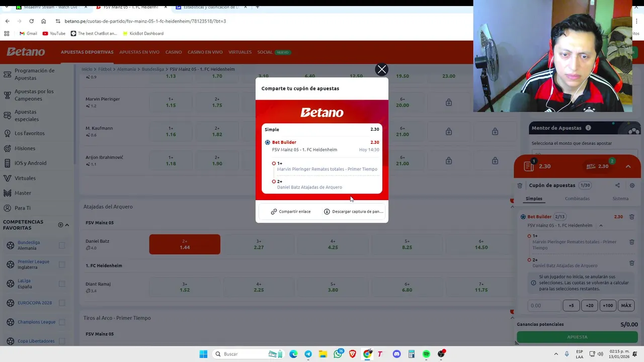Open the Casino menu
The image size is (644, 362).
tap(174, 52)
